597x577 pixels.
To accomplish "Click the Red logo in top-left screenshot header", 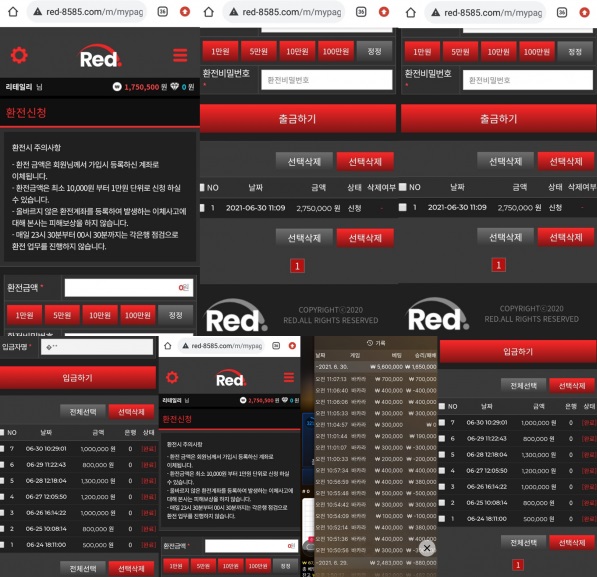I will 100,56.
